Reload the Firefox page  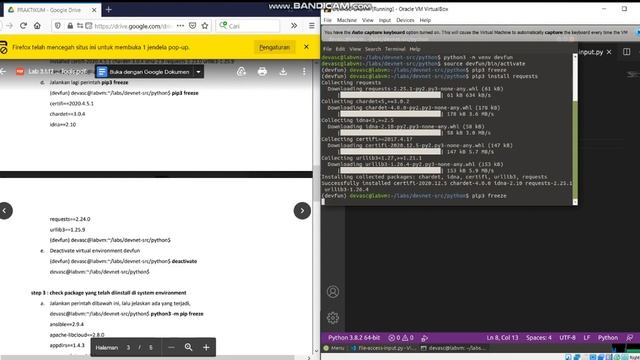(23, 26)
